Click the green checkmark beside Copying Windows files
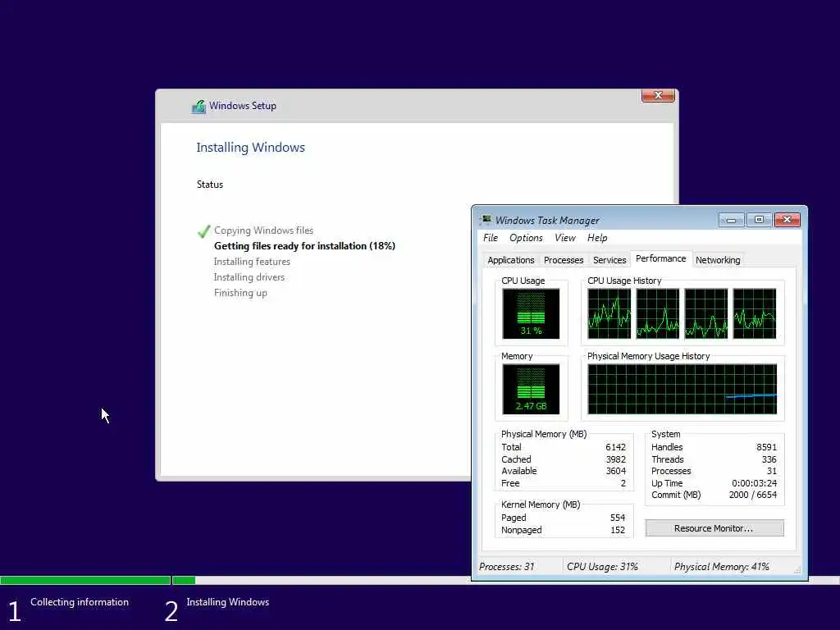The height and width of the screenshot is (630, 840). coord(203,231)
